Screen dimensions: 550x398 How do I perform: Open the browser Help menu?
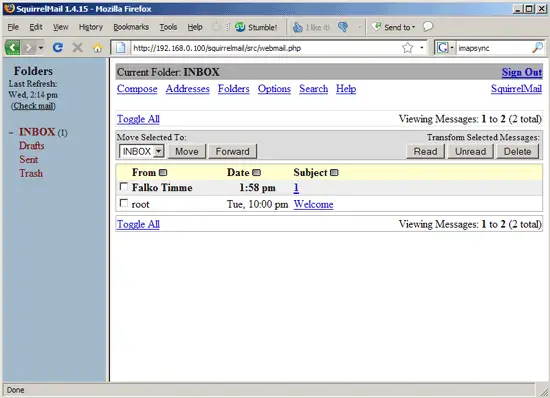[195, 27]
